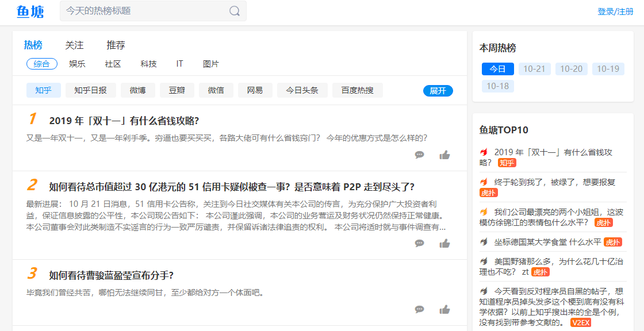Click the search magnifier icon

tap(235, 11)
